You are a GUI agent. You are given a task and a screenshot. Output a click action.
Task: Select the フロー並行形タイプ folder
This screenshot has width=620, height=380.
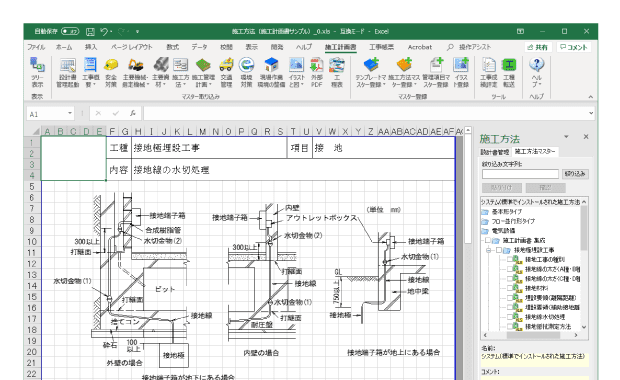[x=513, y=221]
